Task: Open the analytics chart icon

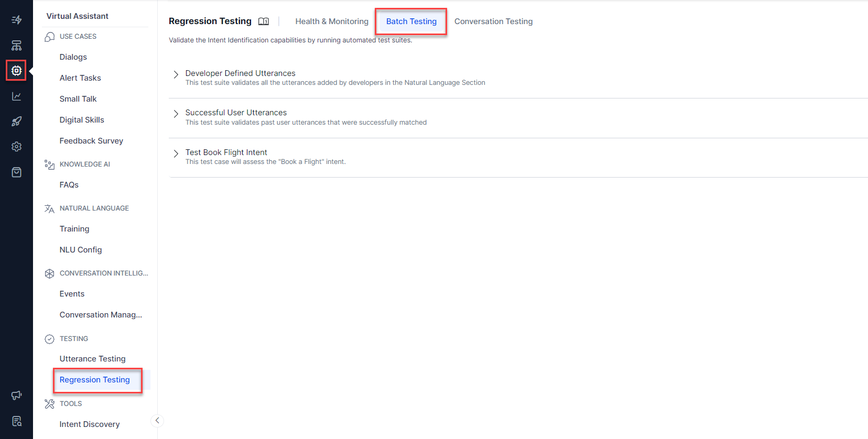Action: coord(16,96)
